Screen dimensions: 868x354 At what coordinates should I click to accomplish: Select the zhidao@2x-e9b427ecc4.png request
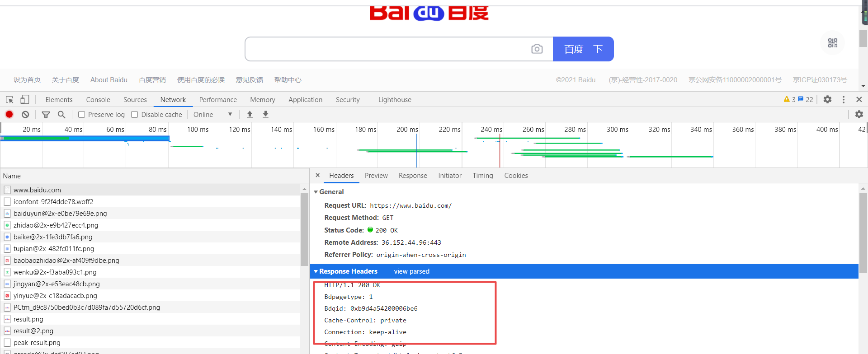pyautogui.click(x=150, y=225)
